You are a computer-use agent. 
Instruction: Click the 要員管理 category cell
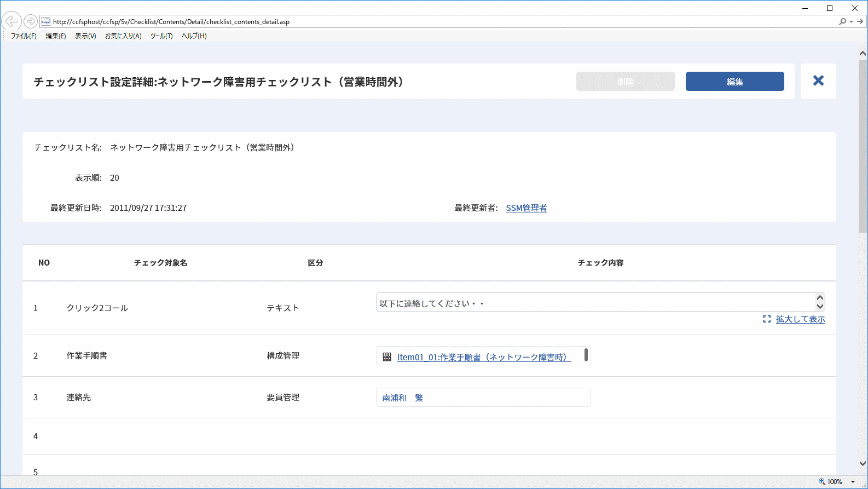point(283,398)
